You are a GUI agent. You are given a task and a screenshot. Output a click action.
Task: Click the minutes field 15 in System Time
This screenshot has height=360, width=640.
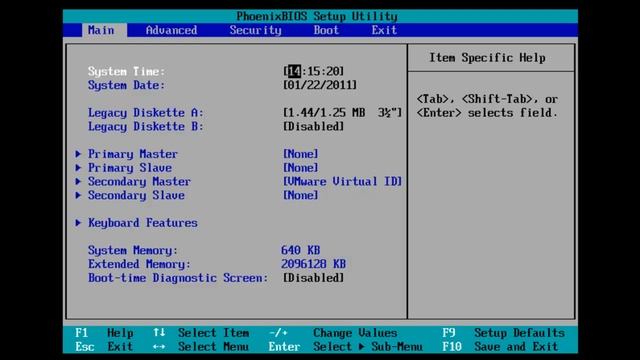[313, 71]
